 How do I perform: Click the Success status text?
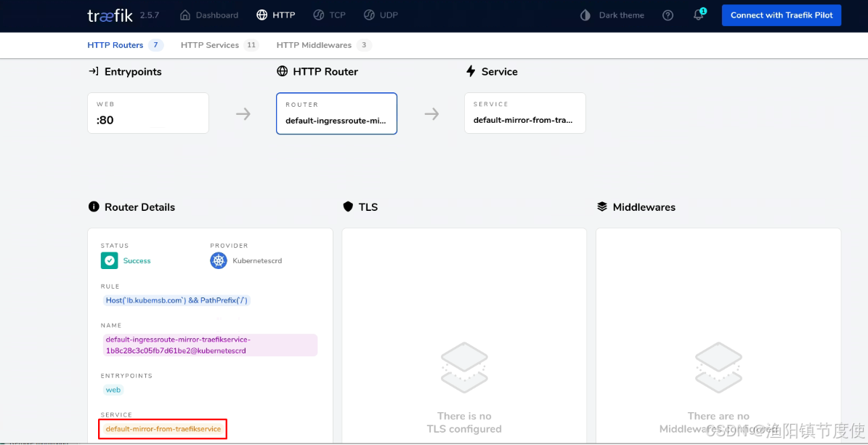[x=137, y=260]
